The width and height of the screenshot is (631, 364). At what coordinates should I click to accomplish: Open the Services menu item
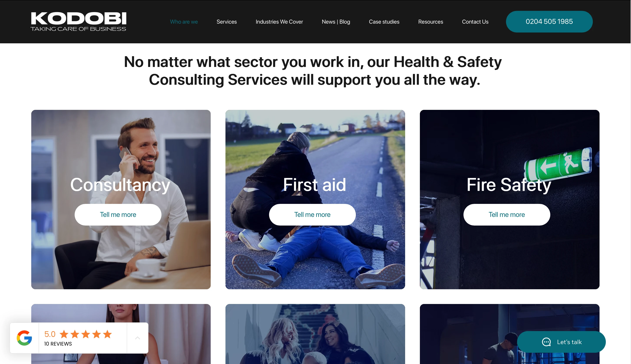tap(227, 22)
